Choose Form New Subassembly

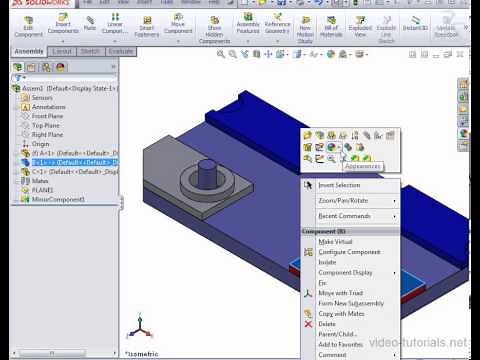tap(351, 303)
